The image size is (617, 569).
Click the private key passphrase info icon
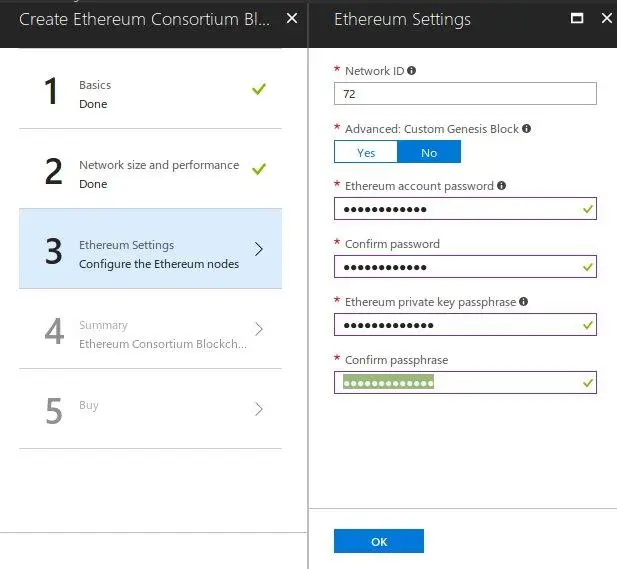tap(523, 302)
